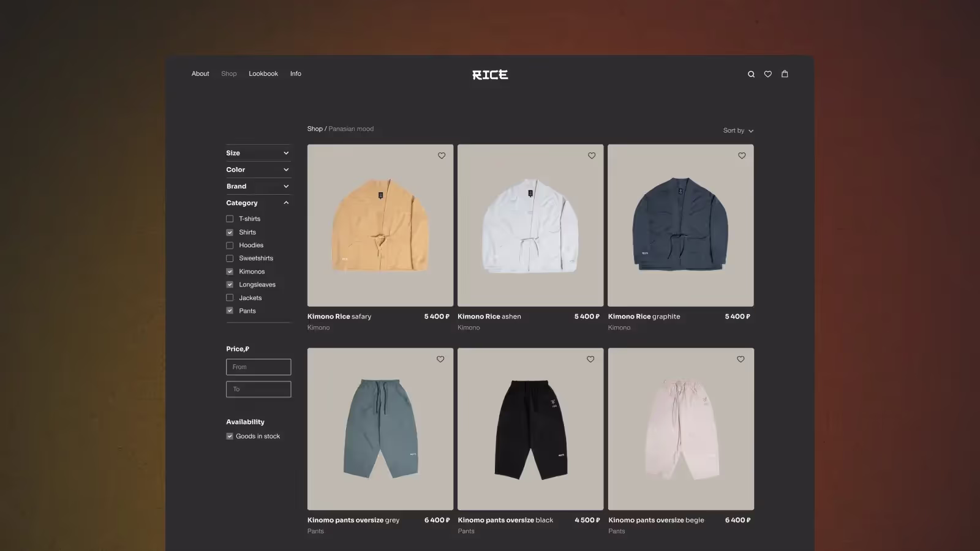Click the price From input field
980x551 pixels.
pos(258,367)
